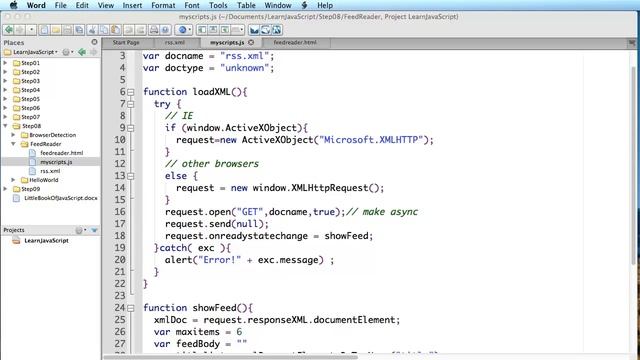Click the Paste clipboard toolbar icon
This screenshot has width=640, height=360.
pyautogui.click(x=116, y=30)
